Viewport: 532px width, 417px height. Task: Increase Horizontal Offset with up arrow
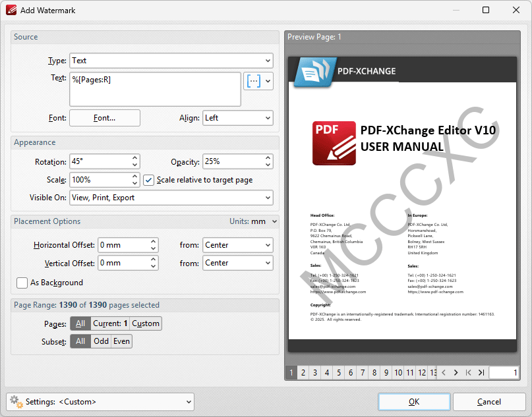point(153,241)
